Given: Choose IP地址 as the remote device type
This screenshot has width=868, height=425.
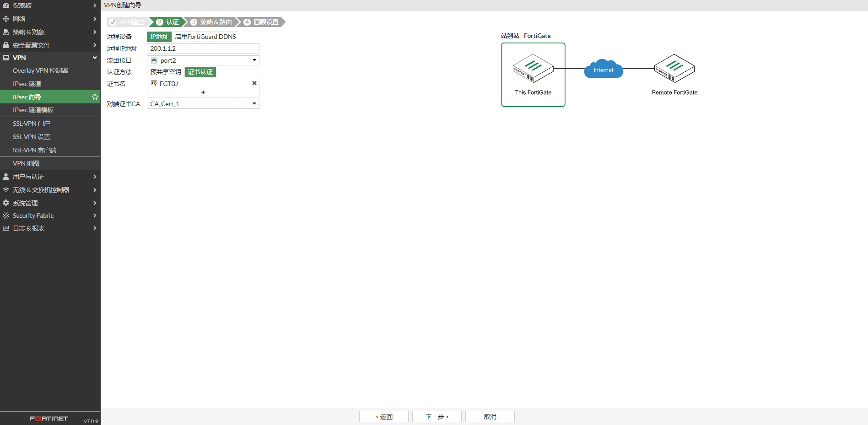Looking at the screenshot, I should click(x=159, y=37).
